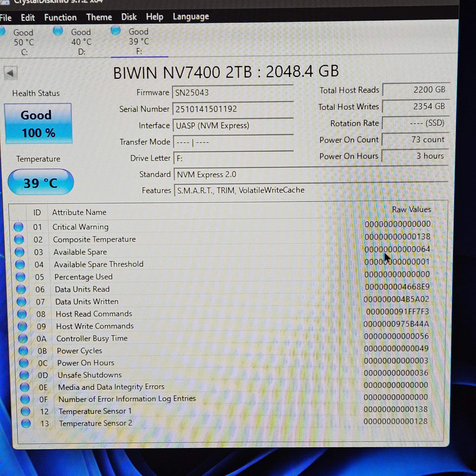This screenshot has width=476, height=476.
Task: Click raw value 0000000000128 for Temperature Sensor 2
Action: 395,421
